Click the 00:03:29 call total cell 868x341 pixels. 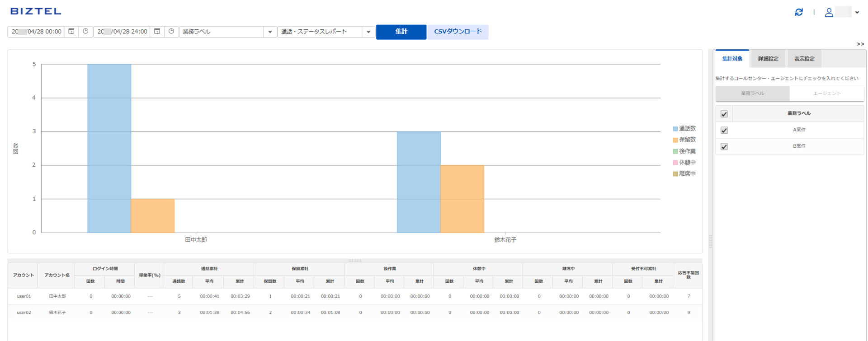240,296
